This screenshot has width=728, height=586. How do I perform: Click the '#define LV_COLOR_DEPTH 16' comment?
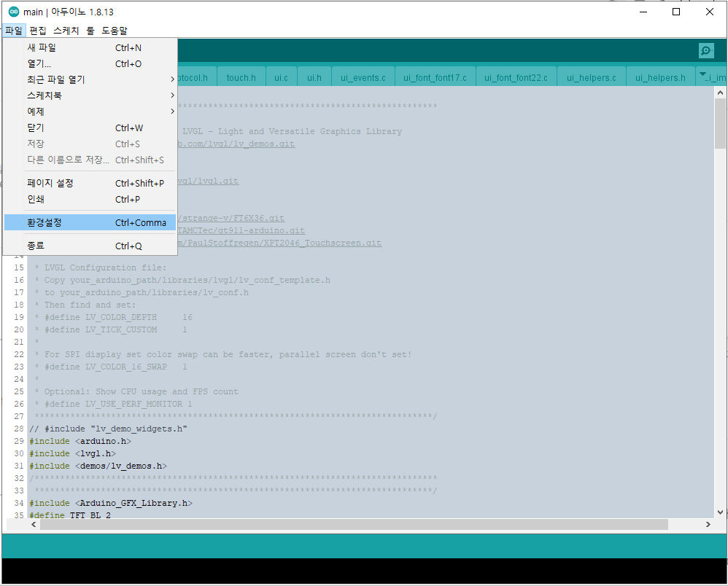(x=113, y=317)
